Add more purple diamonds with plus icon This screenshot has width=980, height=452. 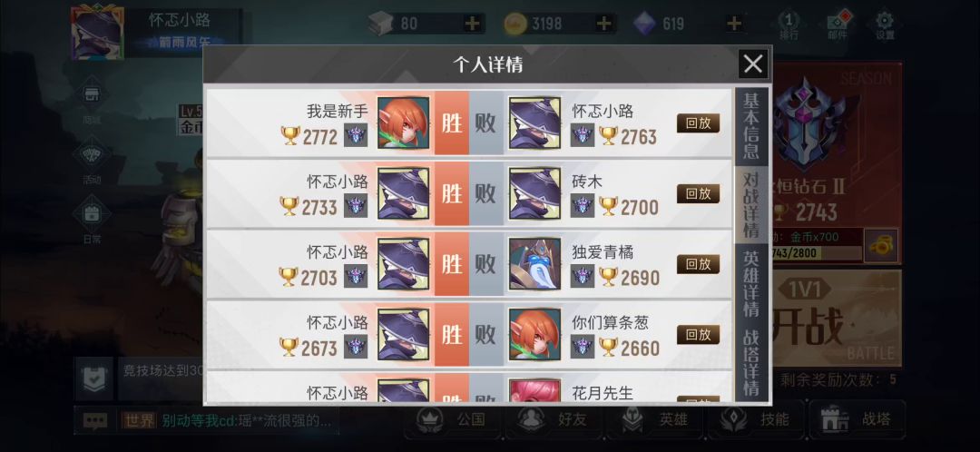[734, 24]
